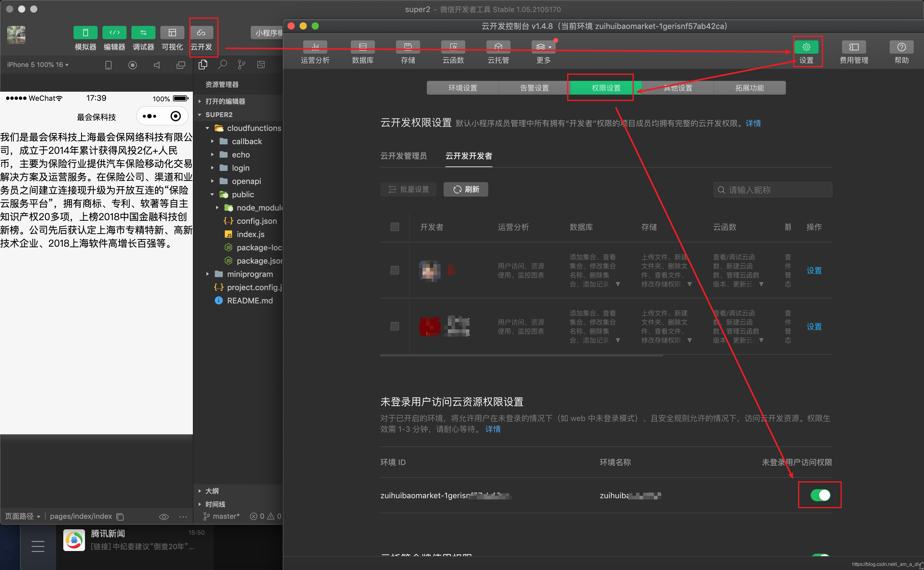
Task: Open the 可视化 visual editor
Action: [x=172, y=33]
